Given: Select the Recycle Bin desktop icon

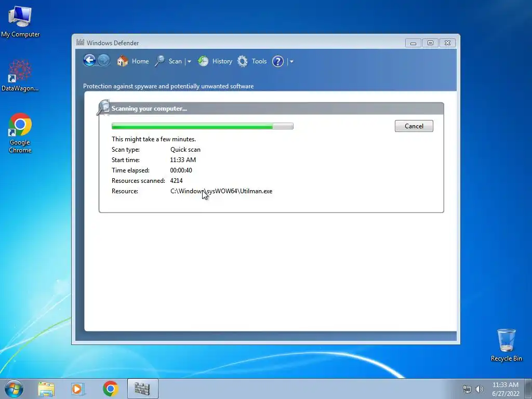Looking at the screenshot, I should pyautogui.click(x=506, y=345).
